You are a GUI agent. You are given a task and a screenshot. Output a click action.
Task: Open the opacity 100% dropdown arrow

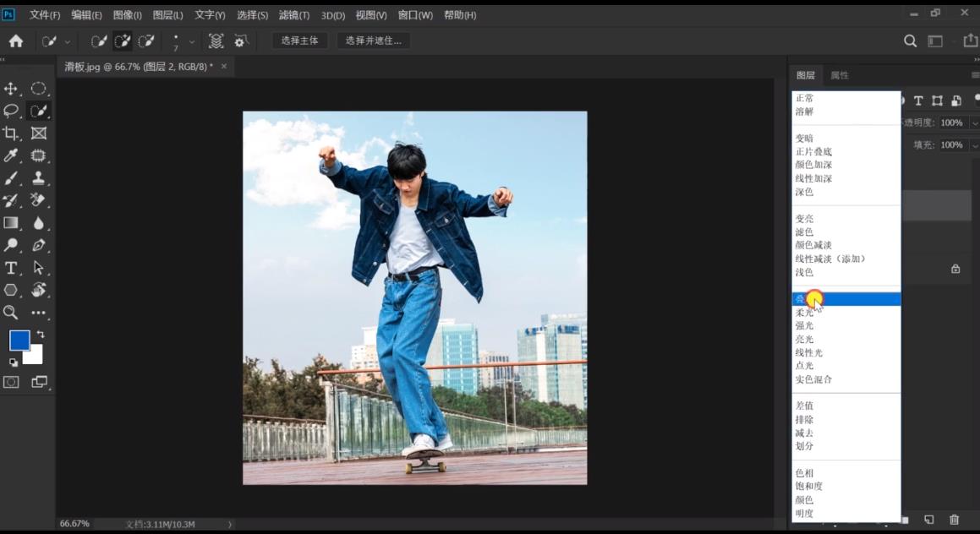pyautogui.click(x=974, y=123)
